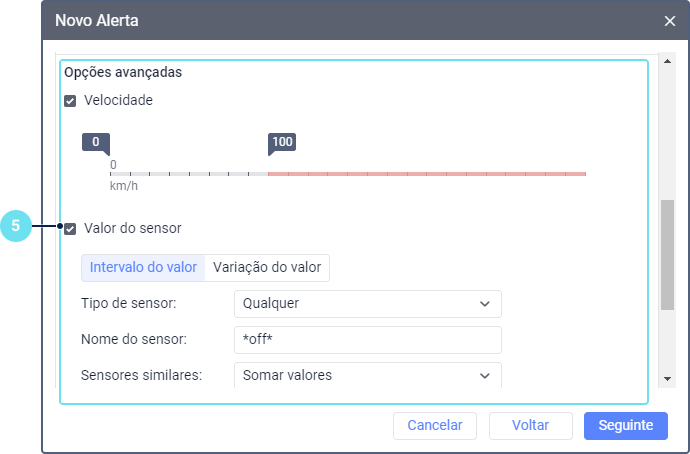This screenshot has width=690, height=454.
Task: Click the numbered callout marker 5
Action: tap(16, 226)
